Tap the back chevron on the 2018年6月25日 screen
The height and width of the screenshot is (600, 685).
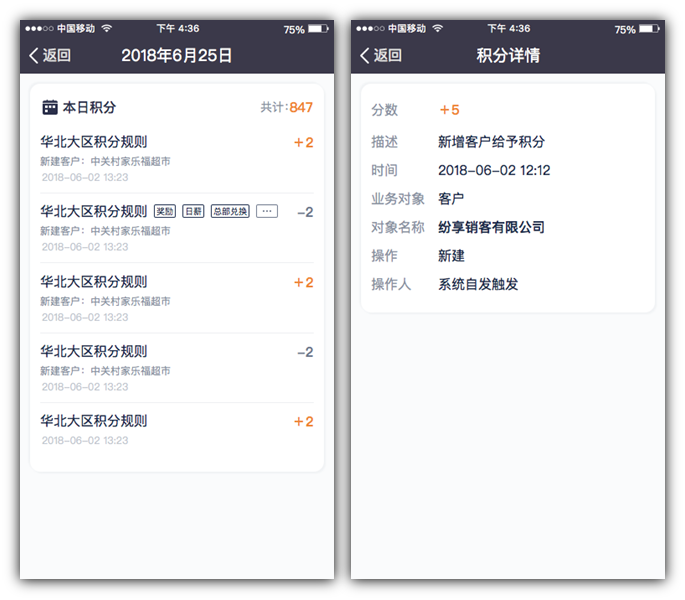tap(35, 56)
